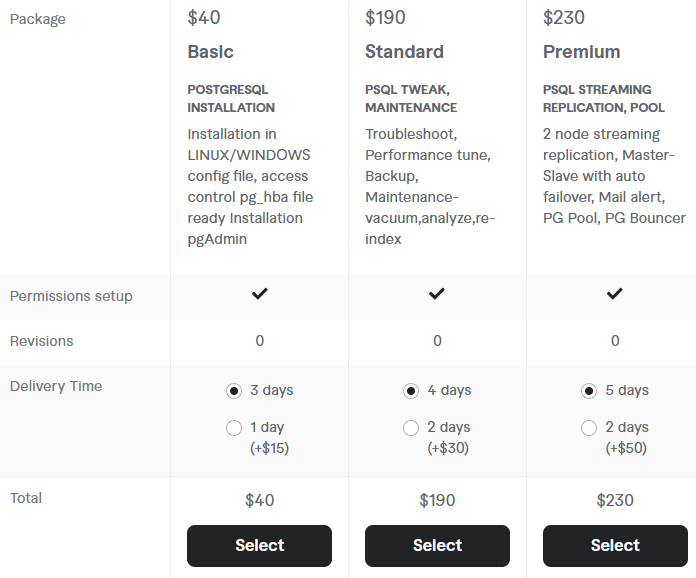Choose 2 days delivery for +$30
696x578 pixels.
(411, 428)
